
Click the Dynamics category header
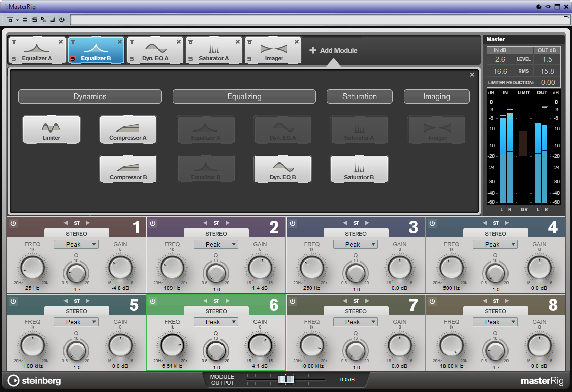point(90,96)
